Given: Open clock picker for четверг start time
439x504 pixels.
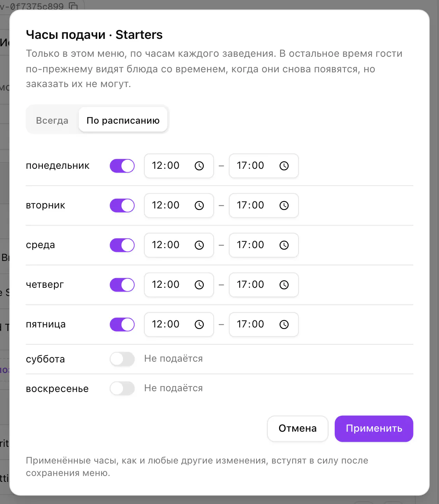Looking at the screenshot, I should (x=199, y=285).
